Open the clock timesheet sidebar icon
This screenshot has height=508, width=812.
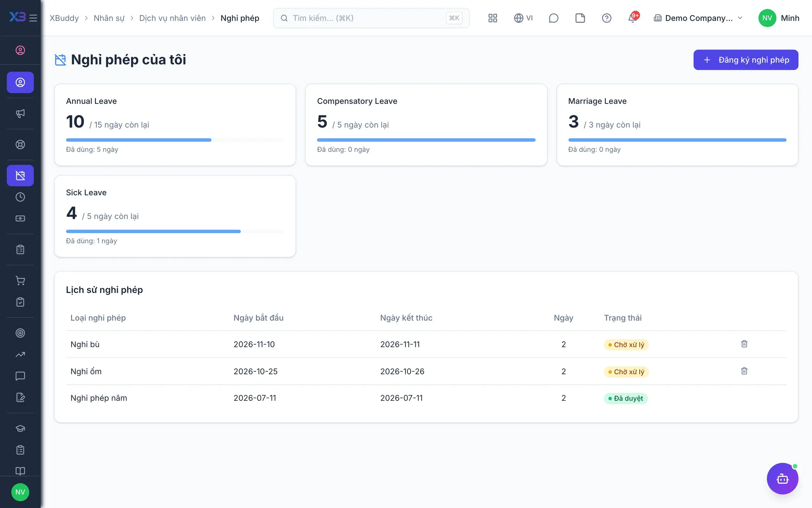pyautogui.click(x=20, y=197)
